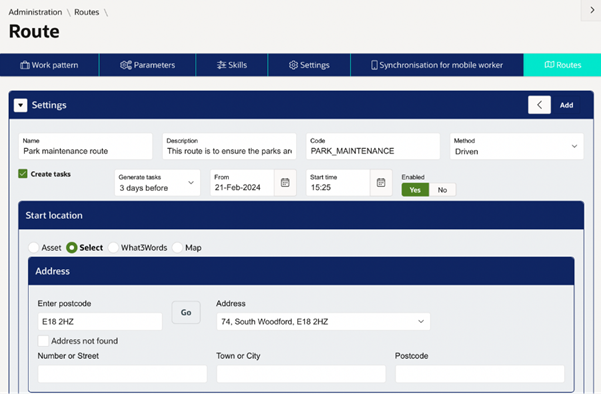Viewport: 601px width, 394px height.
Task: Click the Description field
Action: tap(229, 146)
